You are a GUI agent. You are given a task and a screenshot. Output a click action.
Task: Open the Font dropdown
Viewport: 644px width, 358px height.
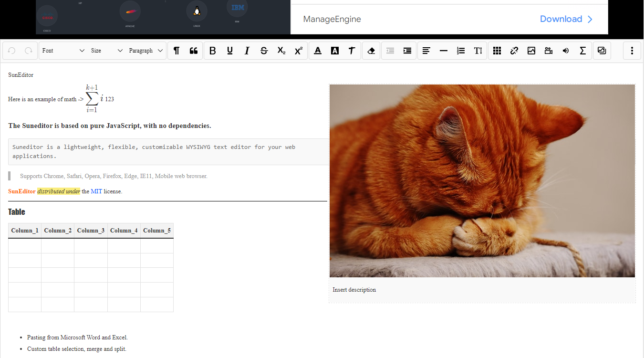pyautogui.click(x=63, y=51)
